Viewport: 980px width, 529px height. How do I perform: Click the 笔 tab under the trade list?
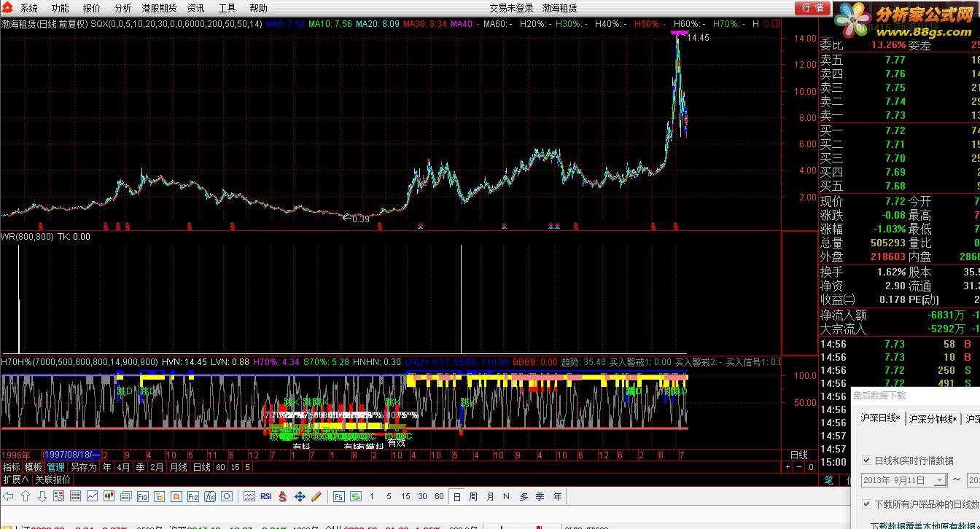(x=829, y=480)
